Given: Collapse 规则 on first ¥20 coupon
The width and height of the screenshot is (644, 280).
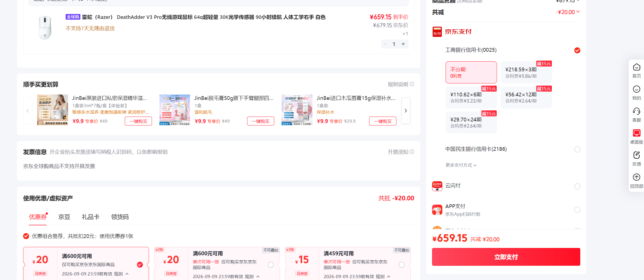Looking at the screenshot, I should [x=127, y=274].
